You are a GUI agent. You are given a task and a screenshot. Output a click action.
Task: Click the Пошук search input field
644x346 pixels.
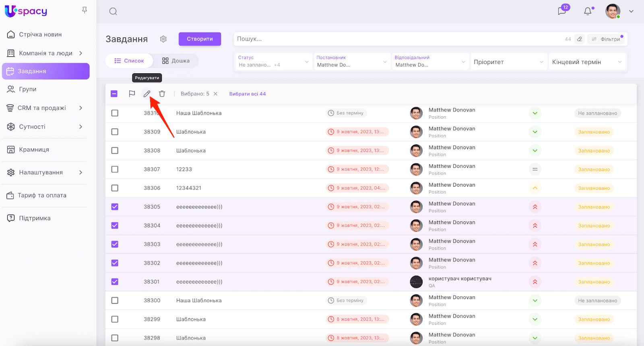click(x=398, y=39)
